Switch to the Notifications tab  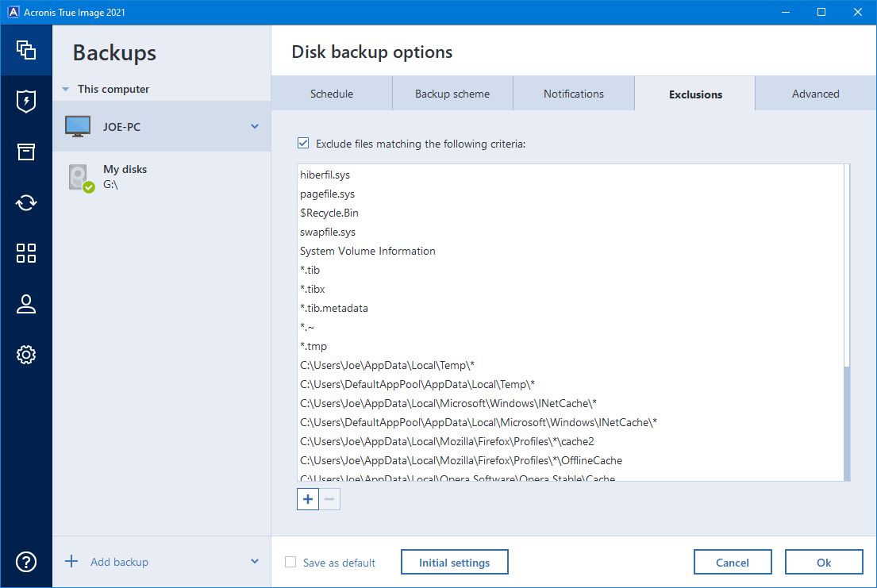tap(574, 94)
